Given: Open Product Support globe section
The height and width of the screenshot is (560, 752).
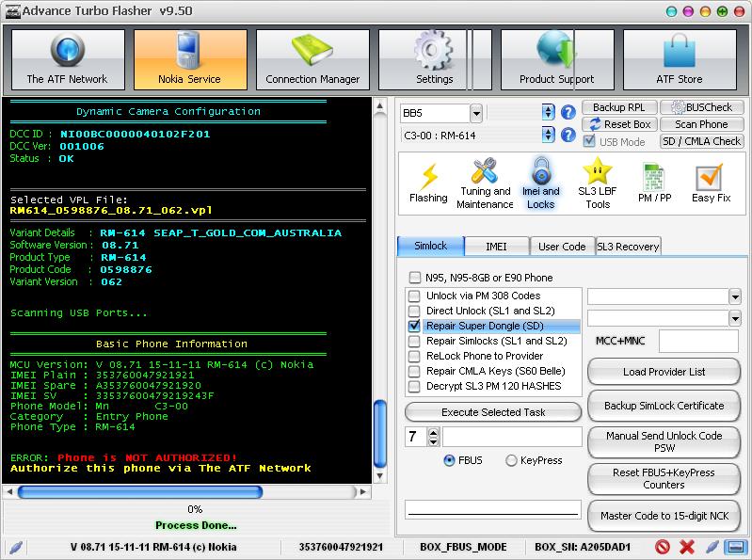Looking at the screenshot, I should click(x=557, y=59).
